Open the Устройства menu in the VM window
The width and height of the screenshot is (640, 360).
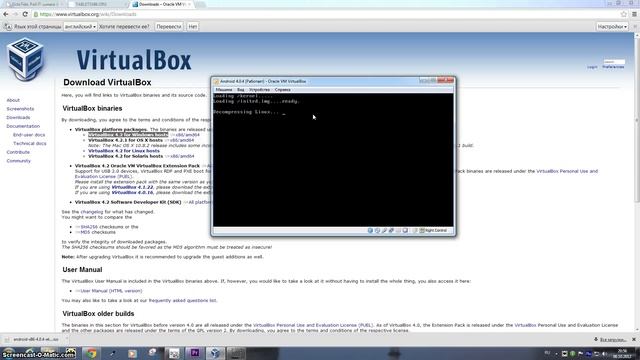(259, 89)
